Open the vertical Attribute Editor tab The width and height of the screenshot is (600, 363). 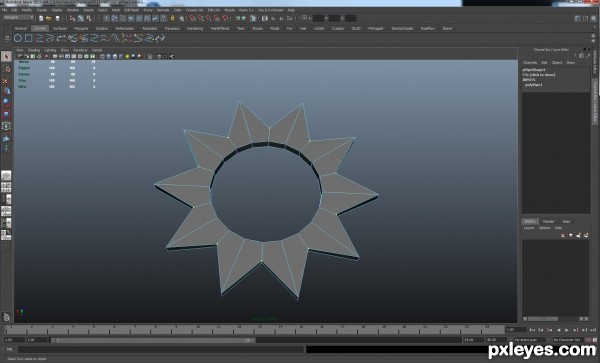tap(595, 63)
